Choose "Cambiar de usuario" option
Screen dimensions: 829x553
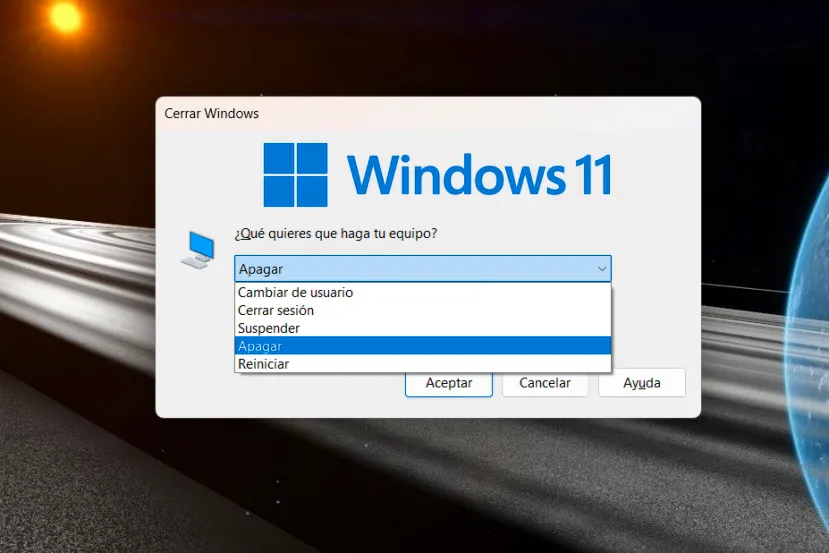[x=422, y=292]
